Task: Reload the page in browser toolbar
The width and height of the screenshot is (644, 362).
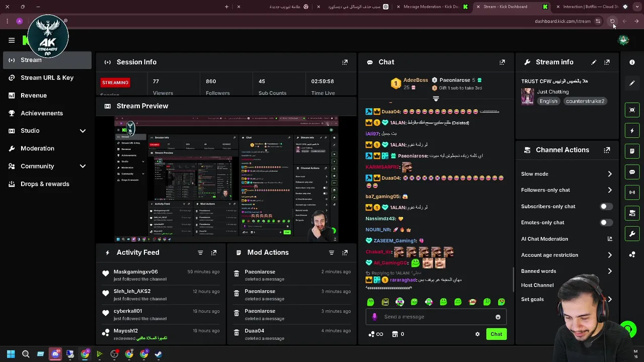Action: click(612, 21)
